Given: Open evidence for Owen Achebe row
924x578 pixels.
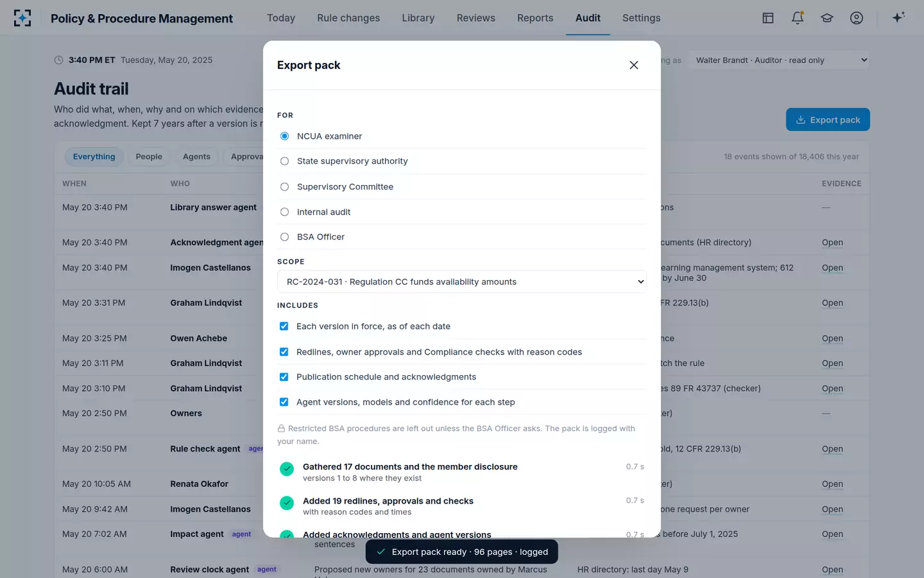Looking at the screenshot, I should 832,338.
